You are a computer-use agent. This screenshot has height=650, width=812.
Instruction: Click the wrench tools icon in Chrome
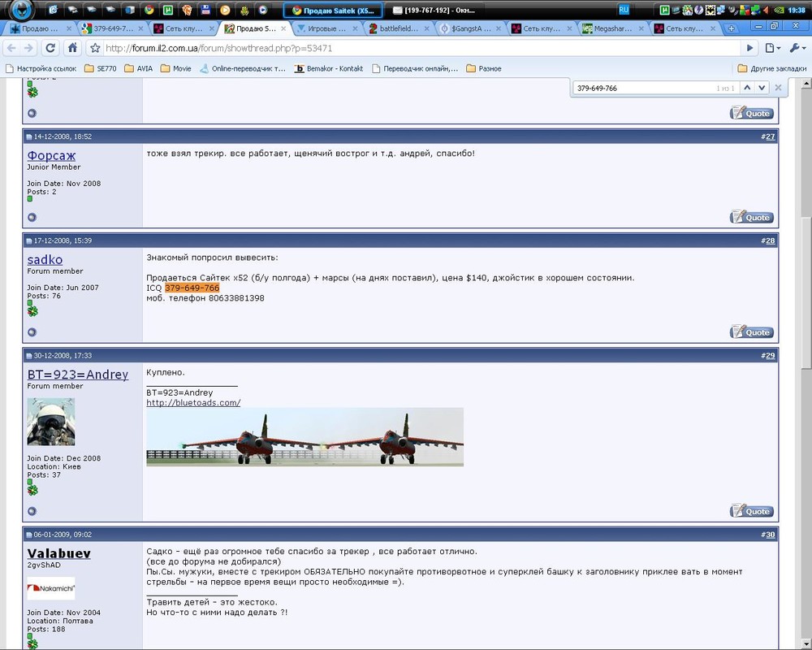coord(795,48)
